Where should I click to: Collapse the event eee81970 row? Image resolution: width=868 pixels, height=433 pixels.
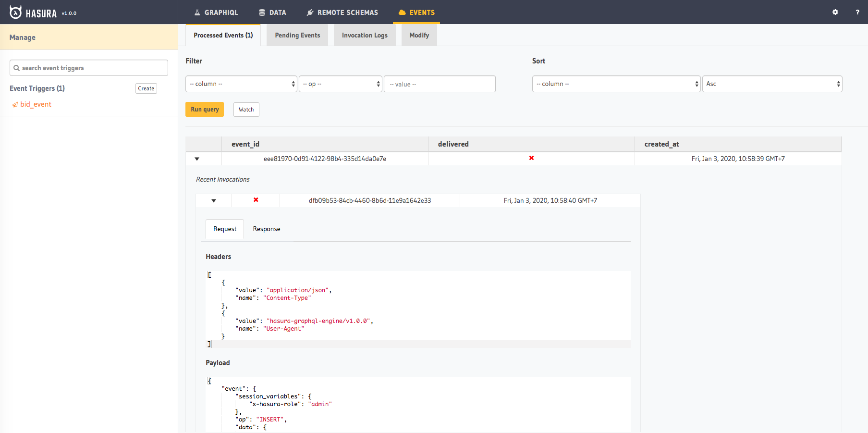(x=197, y=159)
